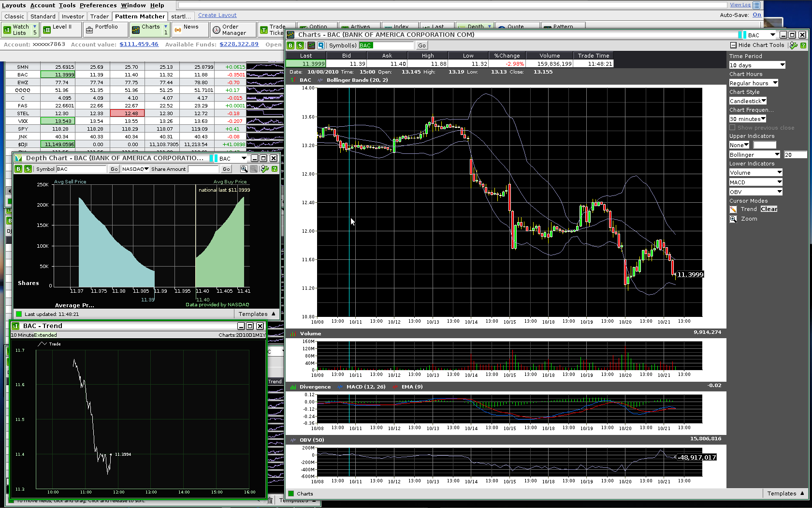This screenshot has width=812, height=508.
Task: Click the notes icon beside View Log
Action: point(756,5)
